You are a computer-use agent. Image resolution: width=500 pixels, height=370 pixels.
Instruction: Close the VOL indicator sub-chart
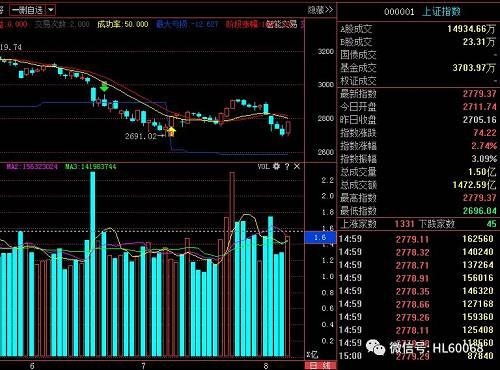pyautogui.click(x=297, y=166)
